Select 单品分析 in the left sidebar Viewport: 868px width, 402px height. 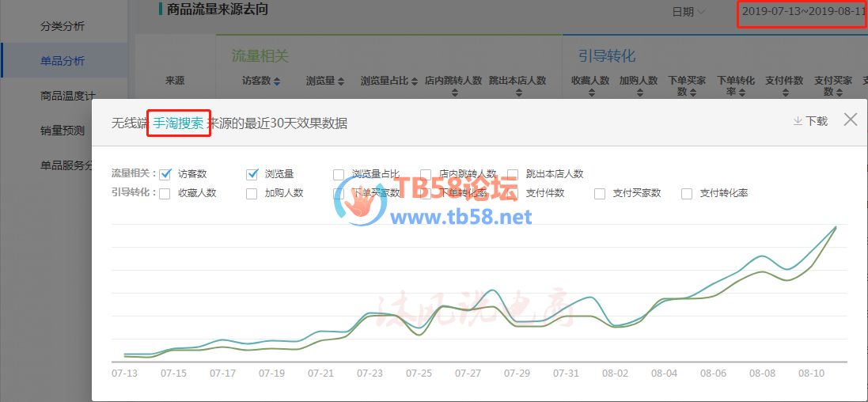click(x=63, y=61)
